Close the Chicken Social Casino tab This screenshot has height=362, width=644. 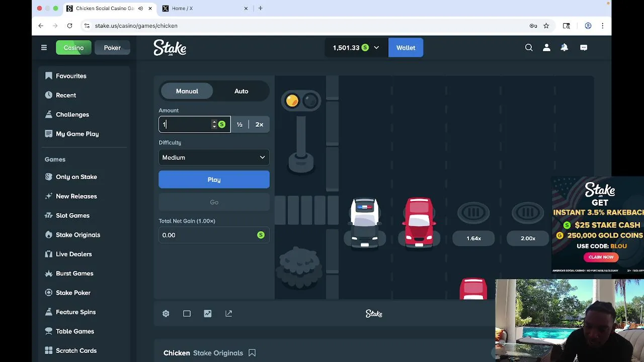150,9
